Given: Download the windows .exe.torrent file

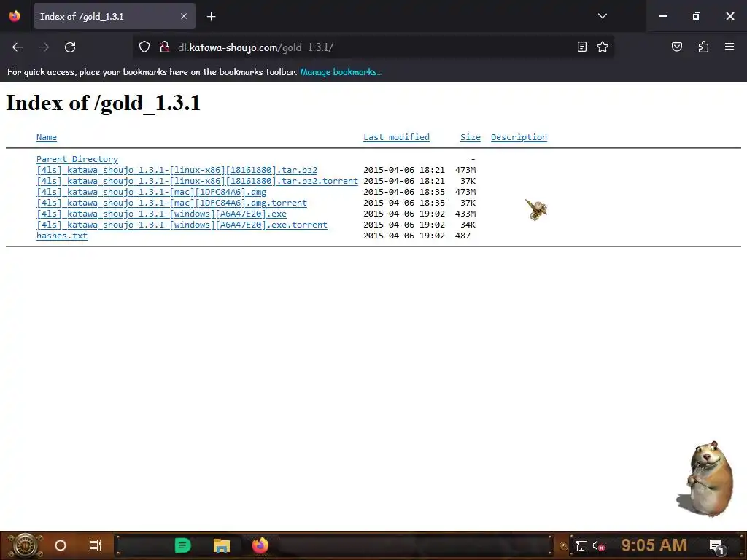Looking at the screenshot, I should (182, 225).
